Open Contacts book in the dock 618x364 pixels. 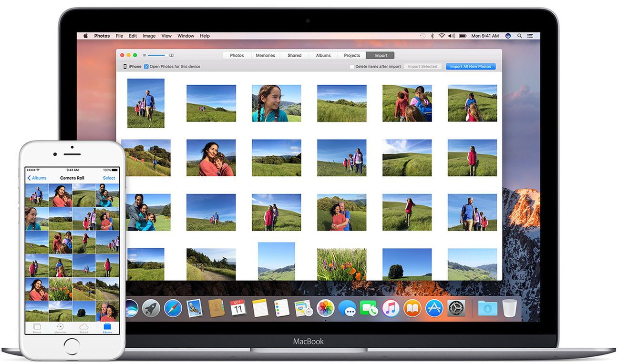pos(216,308)
